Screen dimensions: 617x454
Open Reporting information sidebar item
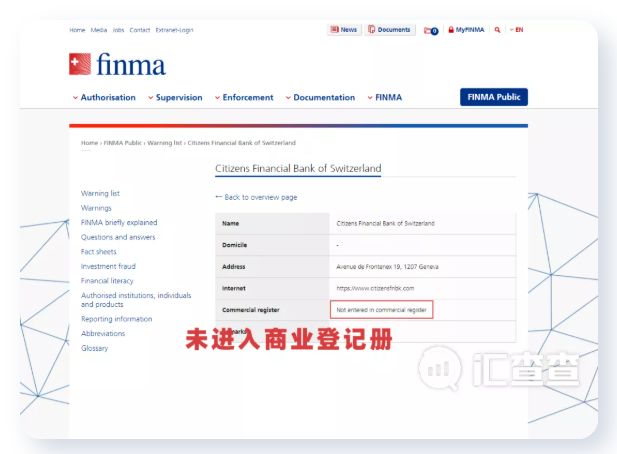(116, 319)
